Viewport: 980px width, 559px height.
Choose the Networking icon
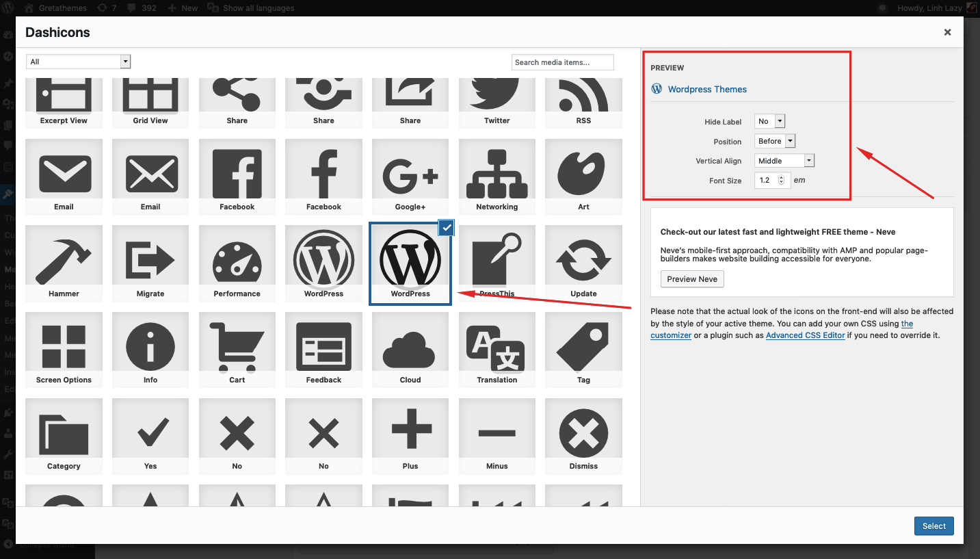497,177
